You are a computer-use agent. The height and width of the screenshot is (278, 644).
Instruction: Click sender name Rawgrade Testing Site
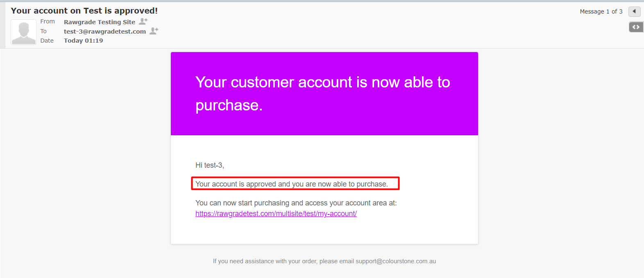[100, 22]
